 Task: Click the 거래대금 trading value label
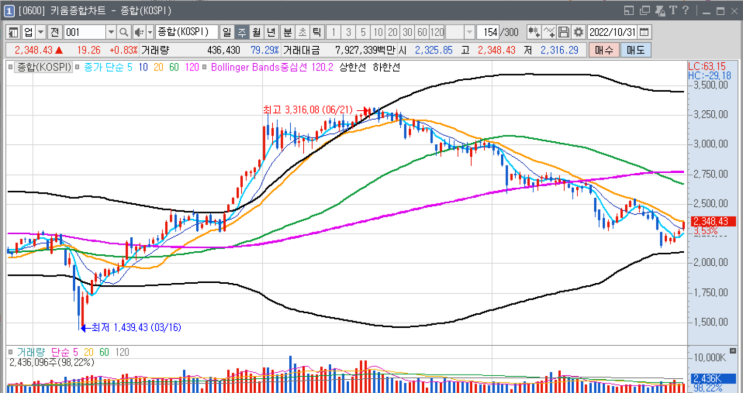coord(301,50)
